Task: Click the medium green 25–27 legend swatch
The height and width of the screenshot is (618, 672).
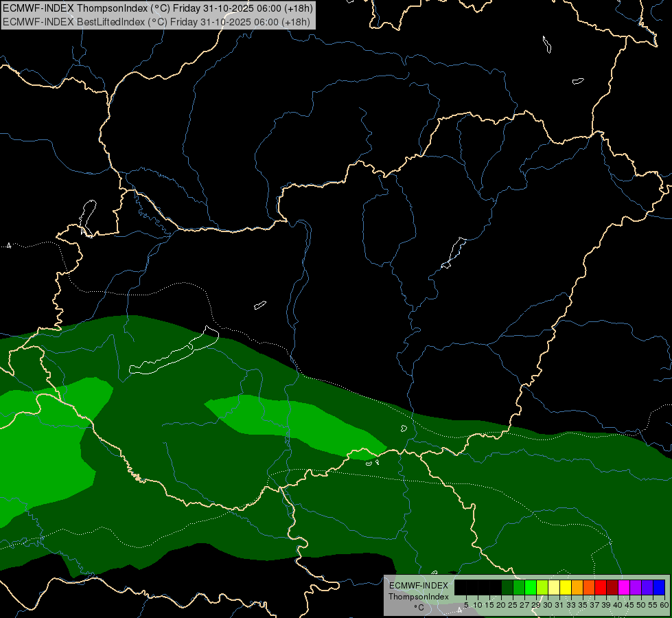Action: coord(519,587)
